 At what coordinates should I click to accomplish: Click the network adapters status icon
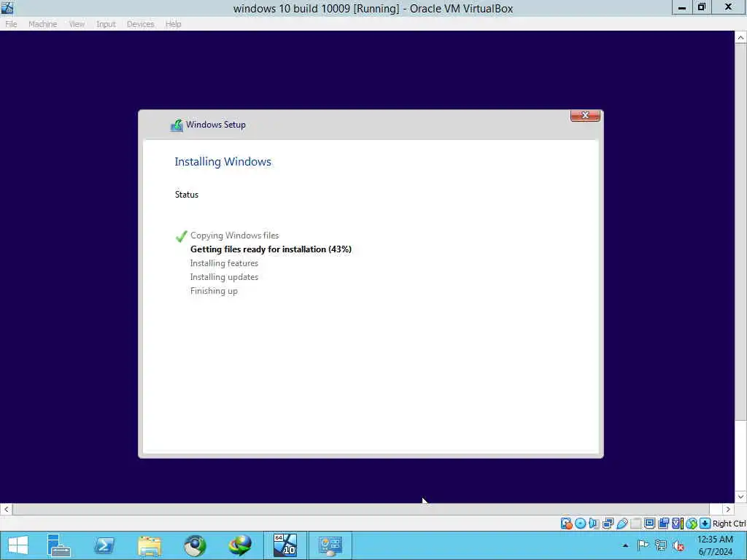pos(608,524)
